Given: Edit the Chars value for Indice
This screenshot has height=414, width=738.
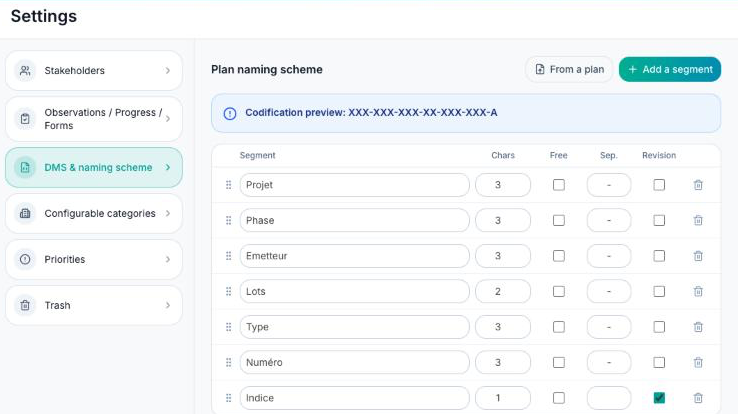Looking at the screenshot, I should [503, 398].
